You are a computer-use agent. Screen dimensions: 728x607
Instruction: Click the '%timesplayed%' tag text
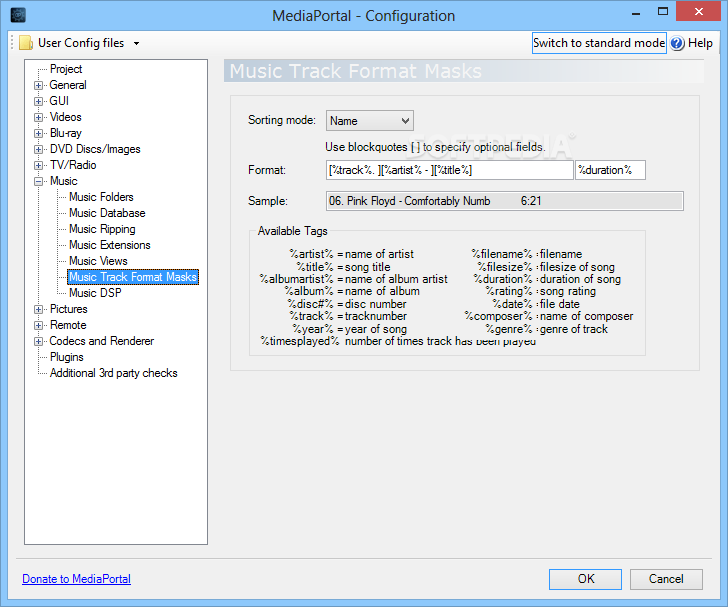300,341
